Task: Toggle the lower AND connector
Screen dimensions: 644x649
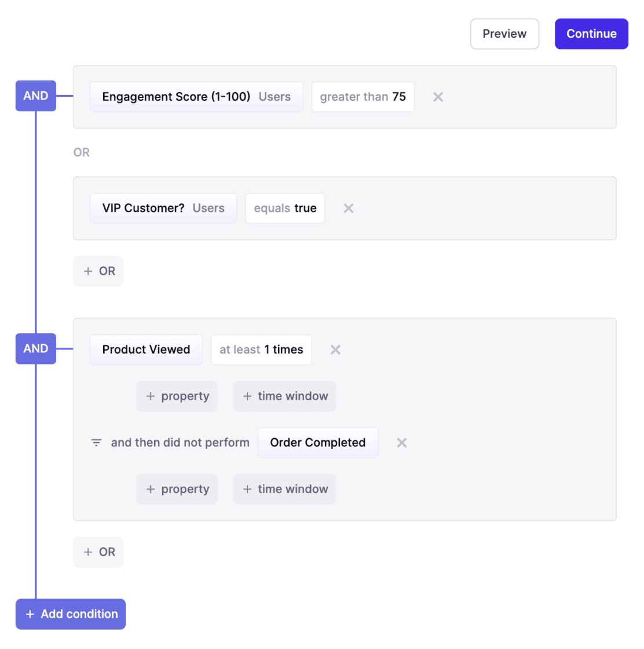Action: click(x=35, y=348)
